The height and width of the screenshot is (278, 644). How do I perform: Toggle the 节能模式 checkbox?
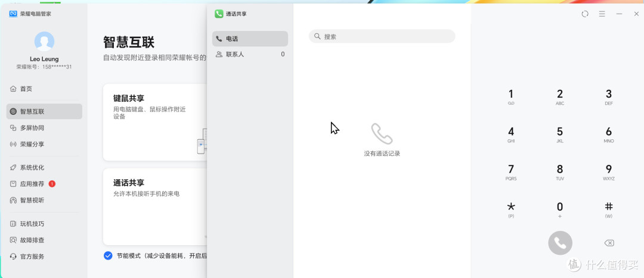click(108, 256)
